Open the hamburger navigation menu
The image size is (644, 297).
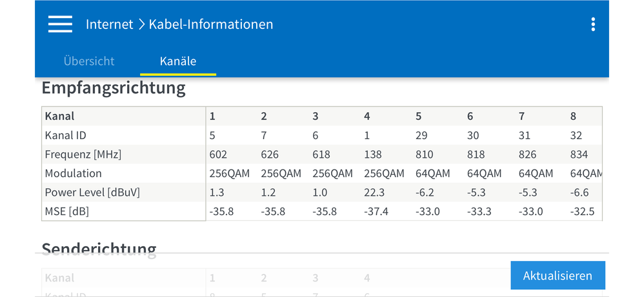click(60, 24)
